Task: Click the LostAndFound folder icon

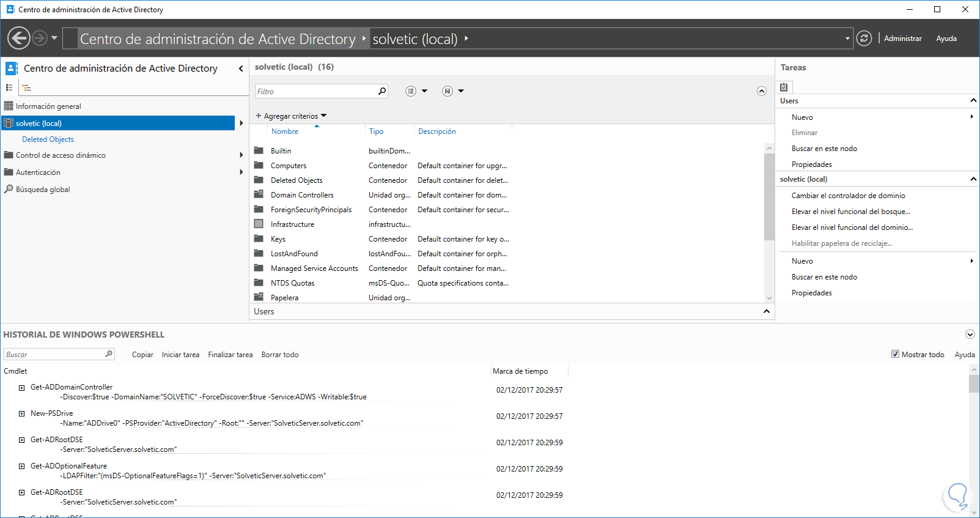Action: pyautogui.click(x=259, y=253)
